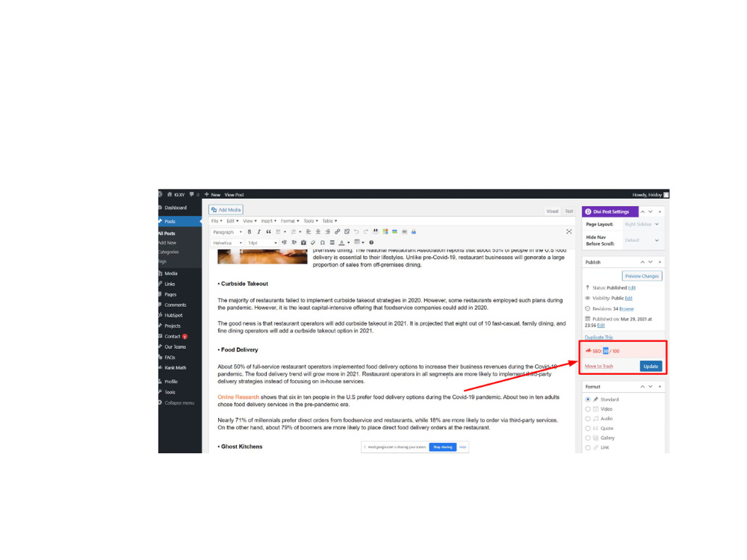Paste as text clipboard icon
The image size is (747, 560).
[x=303, y=243]
